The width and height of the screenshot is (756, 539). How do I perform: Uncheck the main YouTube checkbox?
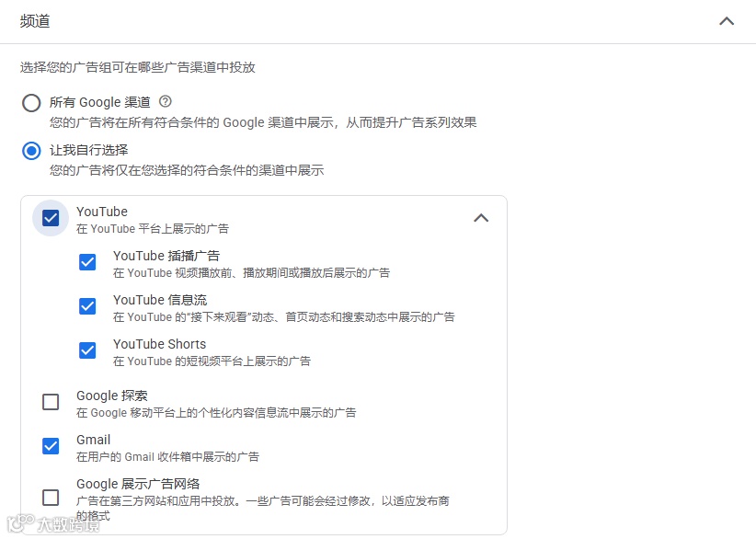(x=51, y=218)
